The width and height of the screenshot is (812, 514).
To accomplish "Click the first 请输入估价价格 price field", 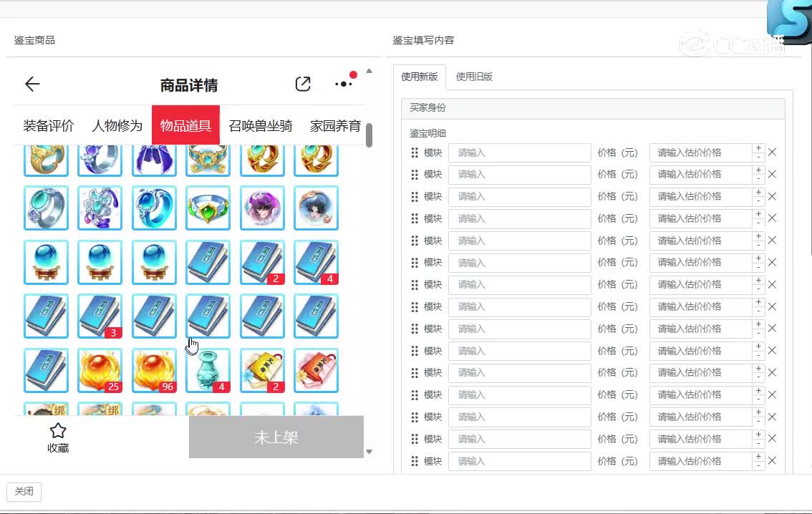I will (x=701, y=152).
